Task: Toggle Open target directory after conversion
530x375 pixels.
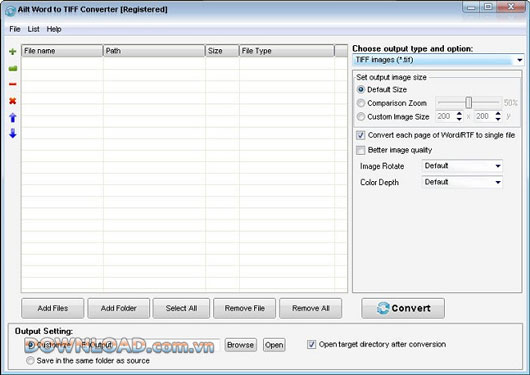Action: coord(311,344)
